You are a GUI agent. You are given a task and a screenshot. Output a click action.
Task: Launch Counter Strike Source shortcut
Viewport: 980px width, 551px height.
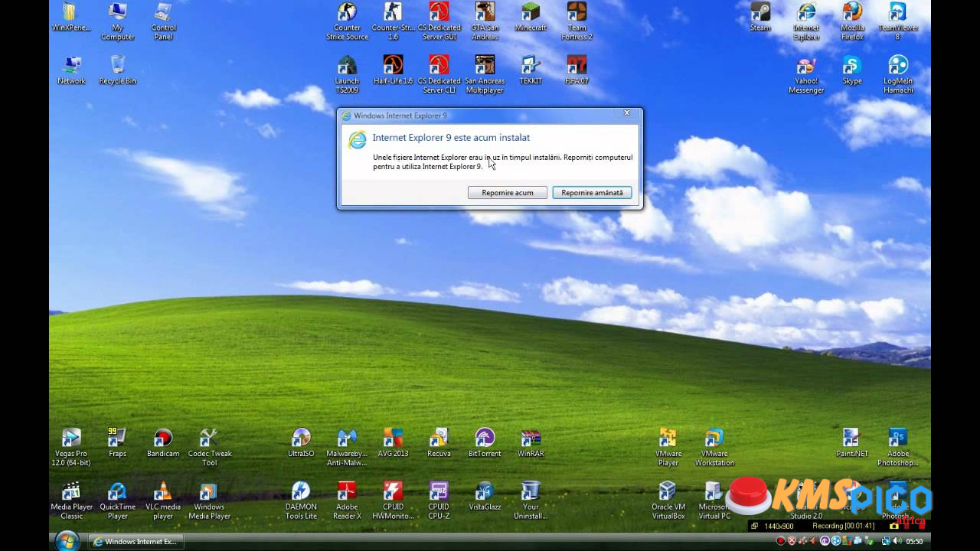(x=347, y=22)
